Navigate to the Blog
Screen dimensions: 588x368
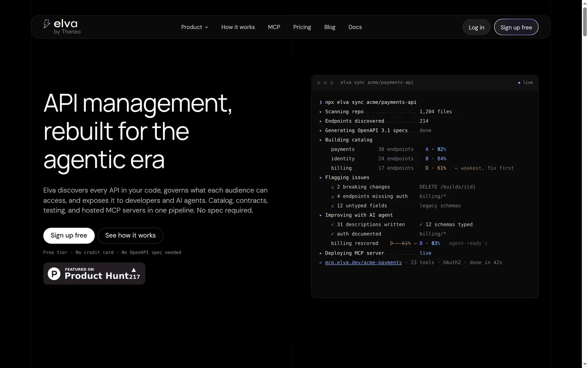point(330,27)
